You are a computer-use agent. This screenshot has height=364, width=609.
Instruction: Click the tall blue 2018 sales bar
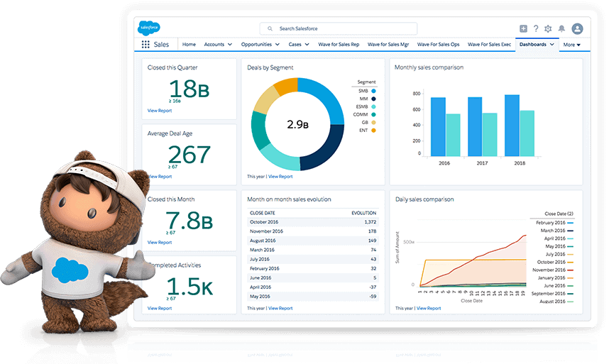click(512, 126)
